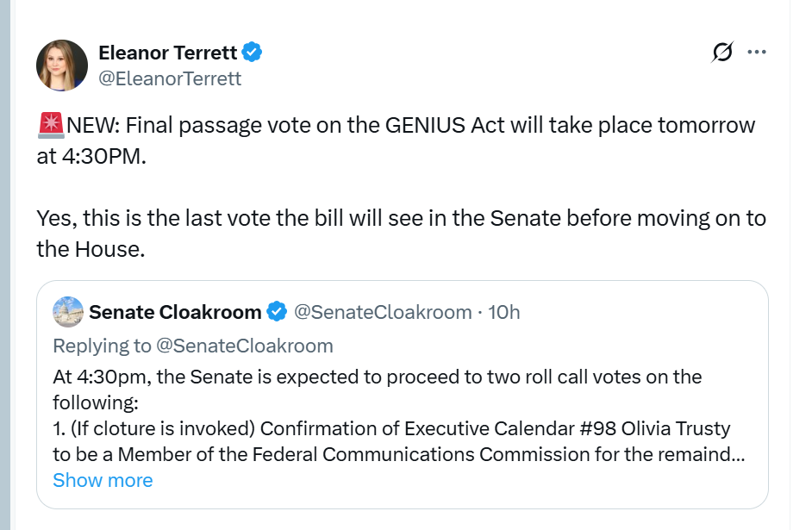Open Senate Cloakroom display name

pyautogui.click(x=175, y=312)
